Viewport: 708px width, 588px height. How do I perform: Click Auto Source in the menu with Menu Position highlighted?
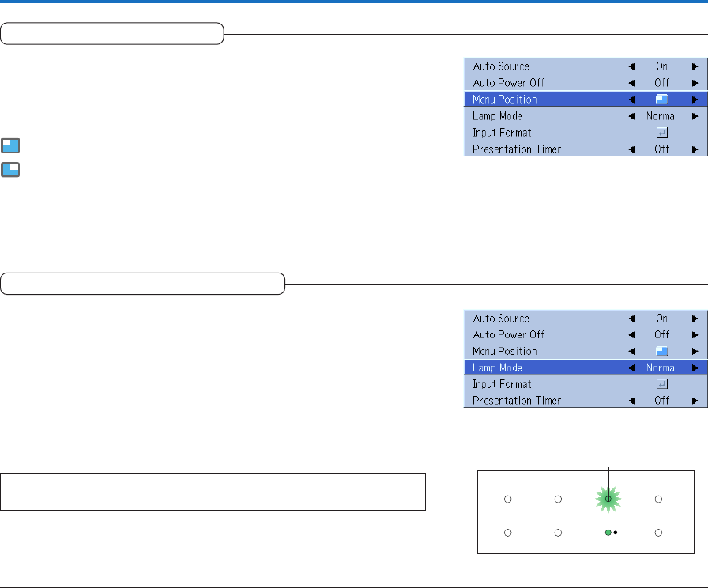click(x=501, y=66)
